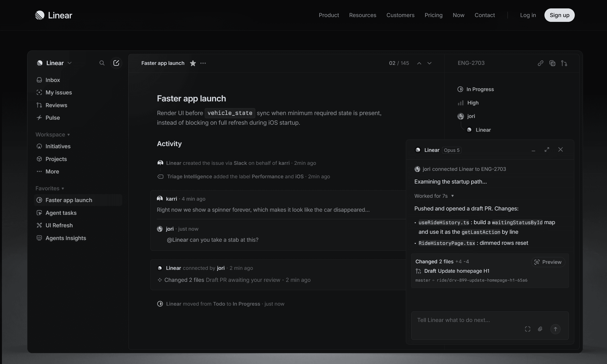
Task: Click the status icon beside moved from Todo
Action: click(x=160, y=304)
